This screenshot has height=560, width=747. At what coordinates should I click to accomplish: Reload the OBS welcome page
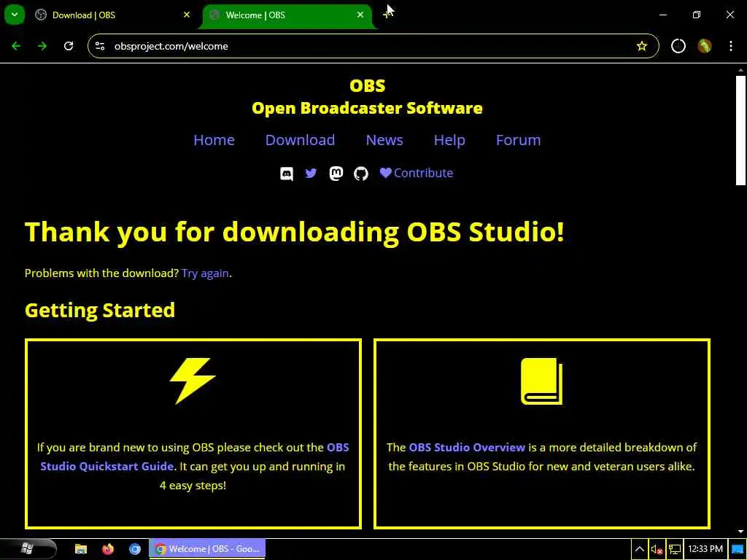click(x=69, y=46)
